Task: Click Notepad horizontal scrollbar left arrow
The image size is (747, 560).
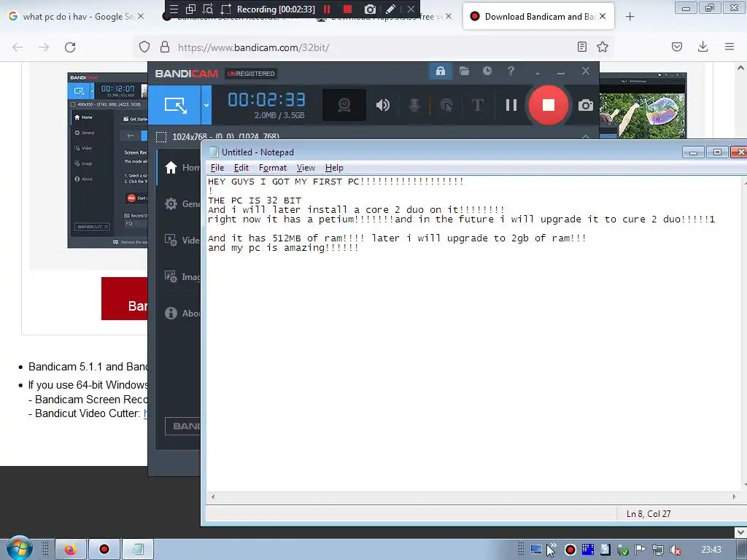Action: (x=213, y=497)
